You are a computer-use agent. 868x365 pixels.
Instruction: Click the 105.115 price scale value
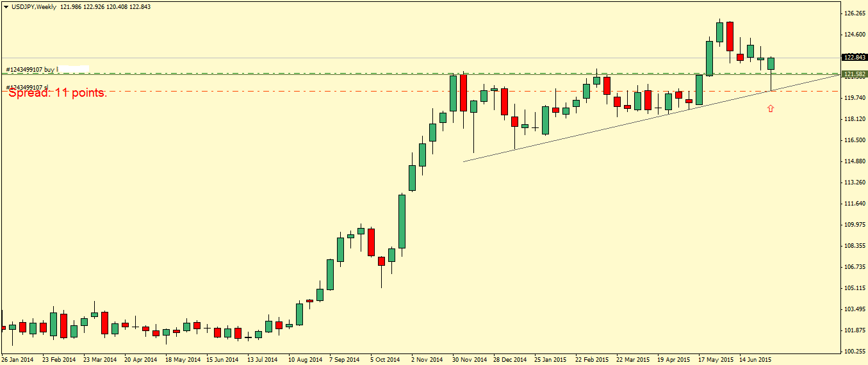tap(856, 288)
